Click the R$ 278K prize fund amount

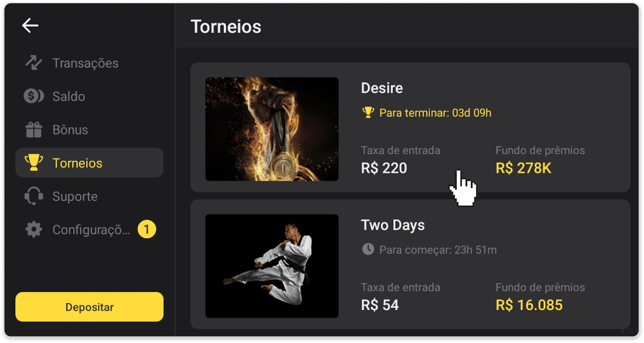pyautogui.click(x=523, y=168)
